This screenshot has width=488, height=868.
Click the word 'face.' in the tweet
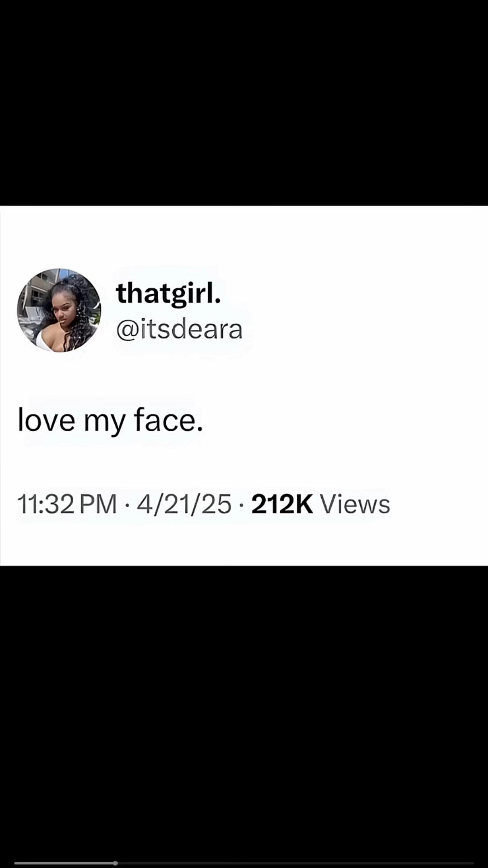(169, 420)
